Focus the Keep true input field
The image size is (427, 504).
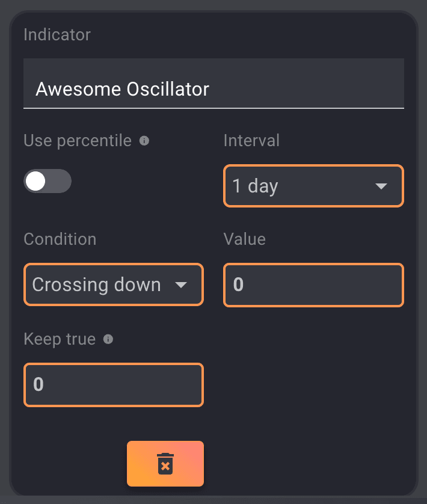[114, 384]
